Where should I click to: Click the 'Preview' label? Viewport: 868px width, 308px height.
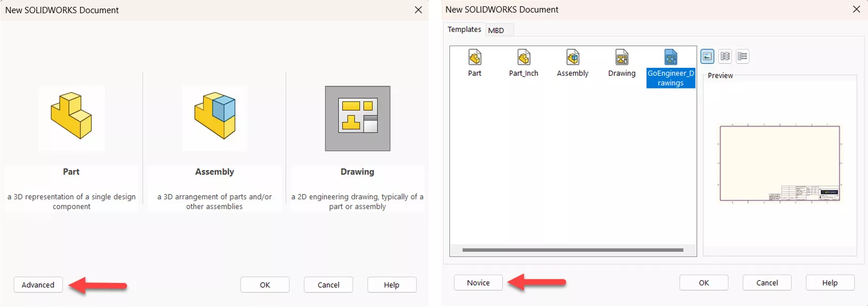click(721, 76)
